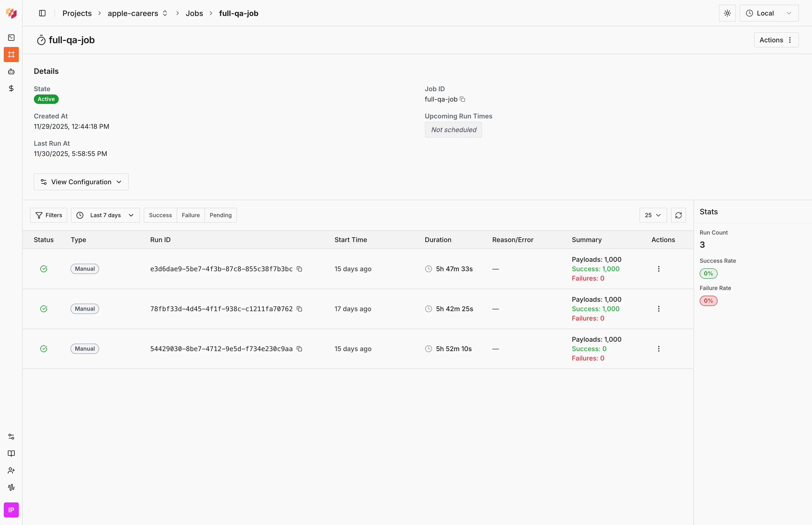Copy run ID 78fbf33d-4d45

coord(299,309)
